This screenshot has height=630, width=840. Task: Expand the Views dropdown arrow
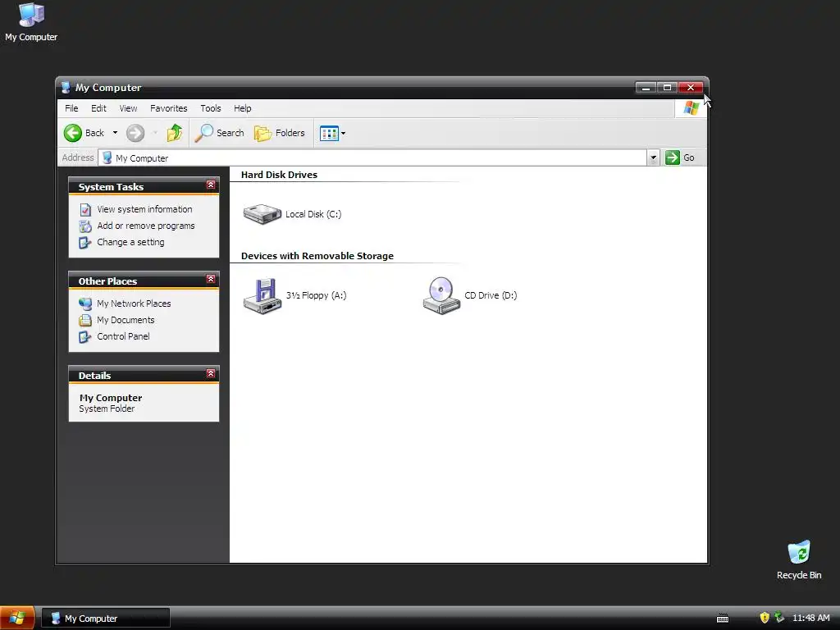[x=344, y=134]
